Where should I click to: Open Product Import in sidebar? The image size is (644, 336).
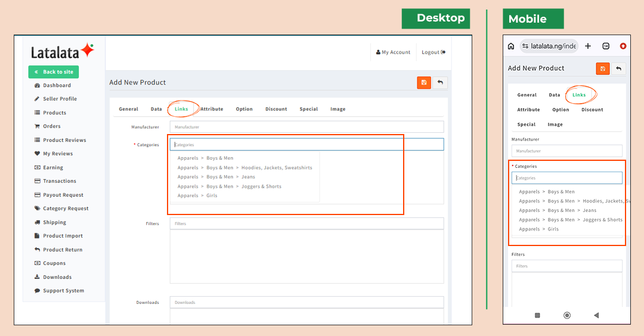click(58, 236)
